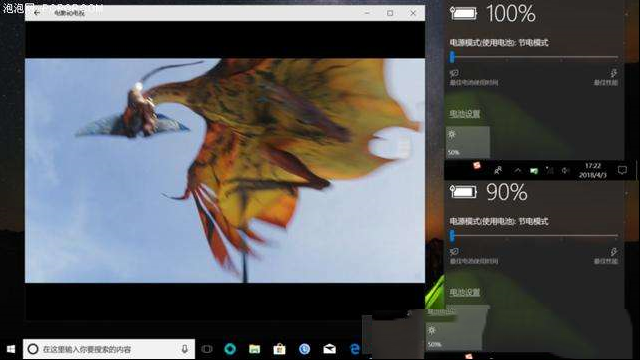The image size is (640, 360).
Task: Open the People icon in system tray
Action: pyautogui.click(x=498, y=170)
